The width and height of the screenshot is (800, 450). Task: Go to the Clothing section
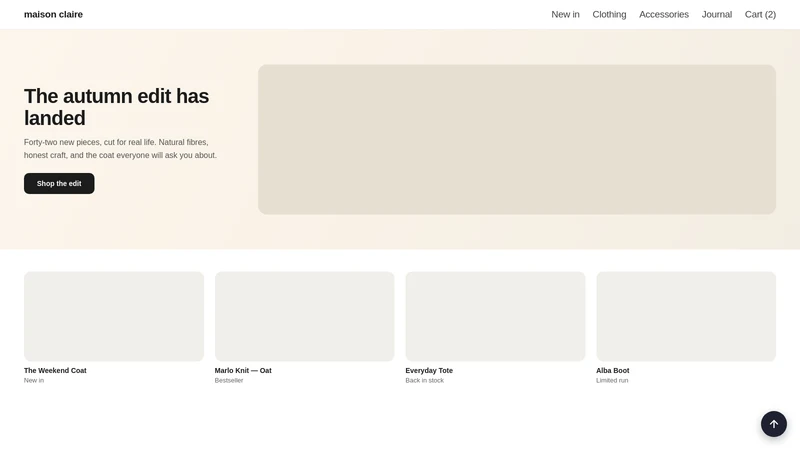609,14
